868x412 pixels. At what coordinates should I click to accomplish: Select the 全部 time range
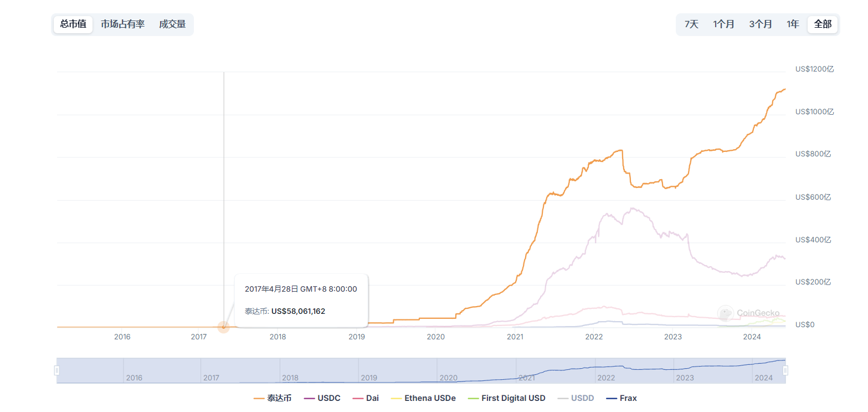point(823,24)
